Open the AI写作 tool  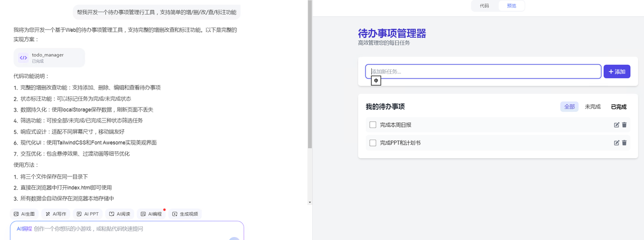pos(55,214)
